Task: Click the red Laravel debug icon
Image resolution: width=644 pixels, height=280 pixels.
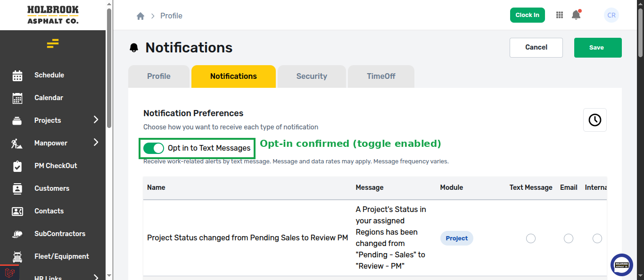Action: click(x=9, y=272)
